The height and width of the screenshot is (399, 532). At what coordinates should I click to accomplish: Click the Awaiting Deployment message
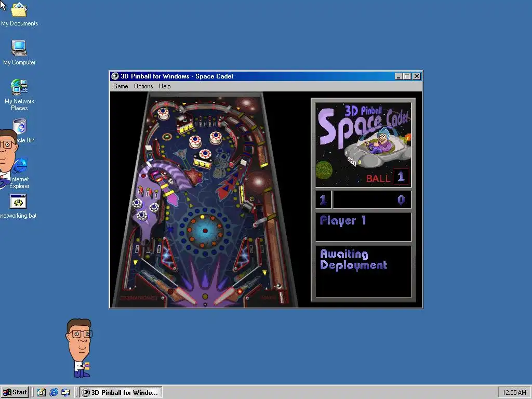click(353, 260)
